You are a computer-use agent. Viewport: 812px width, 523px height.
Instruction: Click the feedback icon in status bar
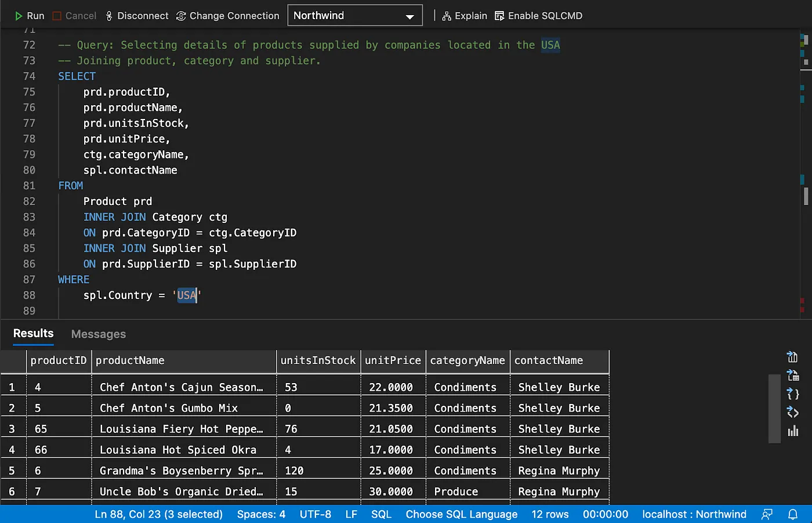point(767,514)
